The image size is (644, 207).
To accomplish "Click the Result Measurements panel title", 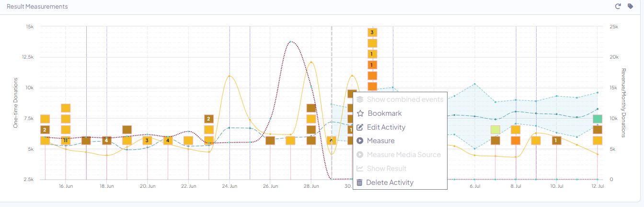I will click(37, 7).
